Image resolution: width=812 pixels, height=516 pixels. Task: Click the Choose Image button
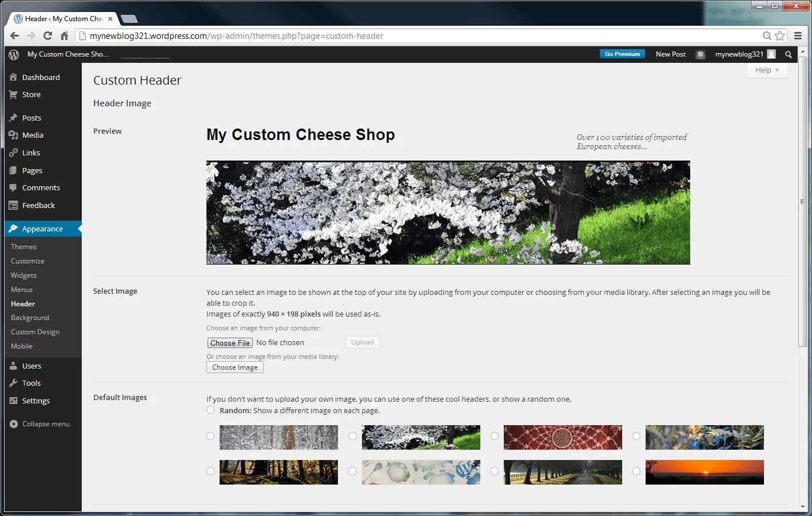tap(234, 367)
